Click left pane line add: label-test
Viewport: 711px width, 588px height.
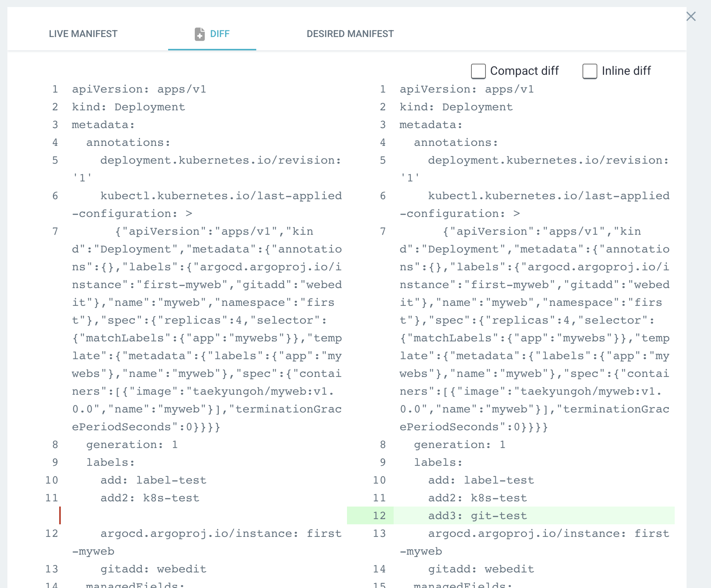153,480
